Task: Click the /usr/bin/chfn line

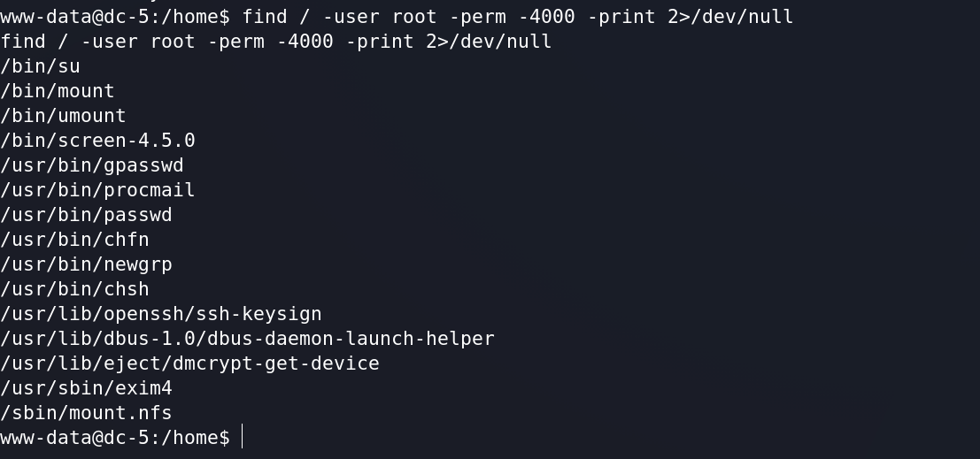Action: (74, 240)
